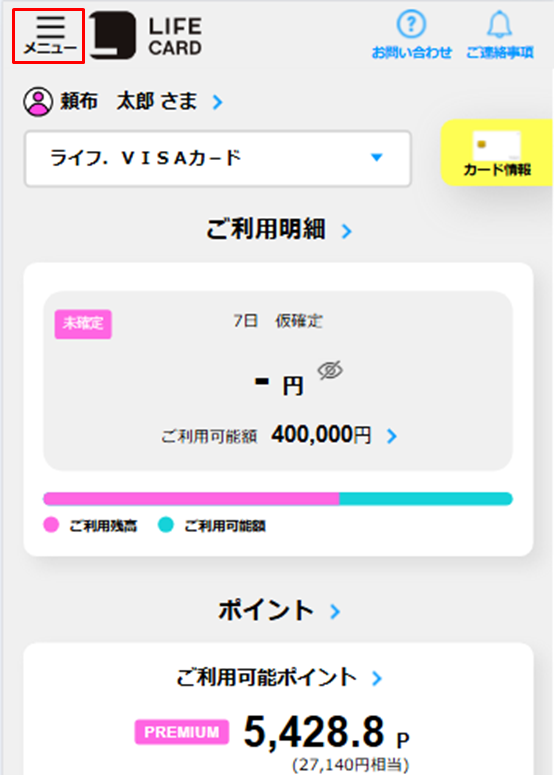Click the pink 未確定 status badge

[83, 324]
